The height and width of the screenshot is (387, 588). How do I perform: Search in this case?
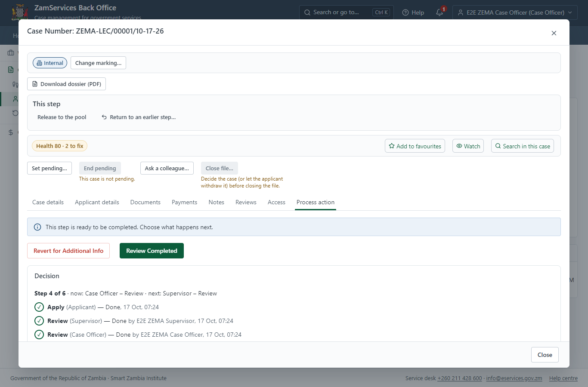pyautogui.click(x=523, y=146)
